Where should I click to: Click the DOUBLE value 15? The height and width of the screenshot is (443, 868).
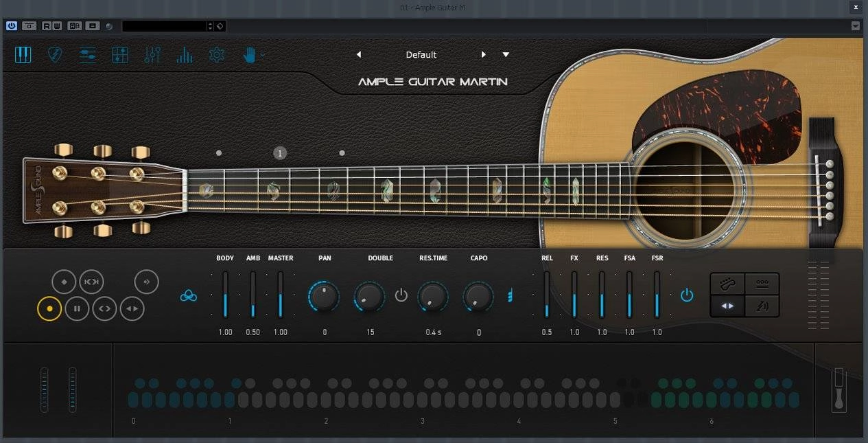click(371, 332)
